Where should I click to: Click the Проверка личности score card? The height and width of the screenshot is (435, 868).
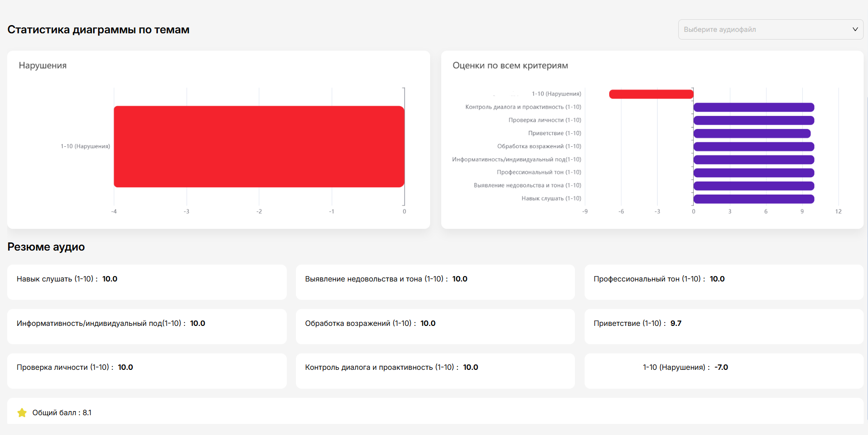click(x=147, y=370)
